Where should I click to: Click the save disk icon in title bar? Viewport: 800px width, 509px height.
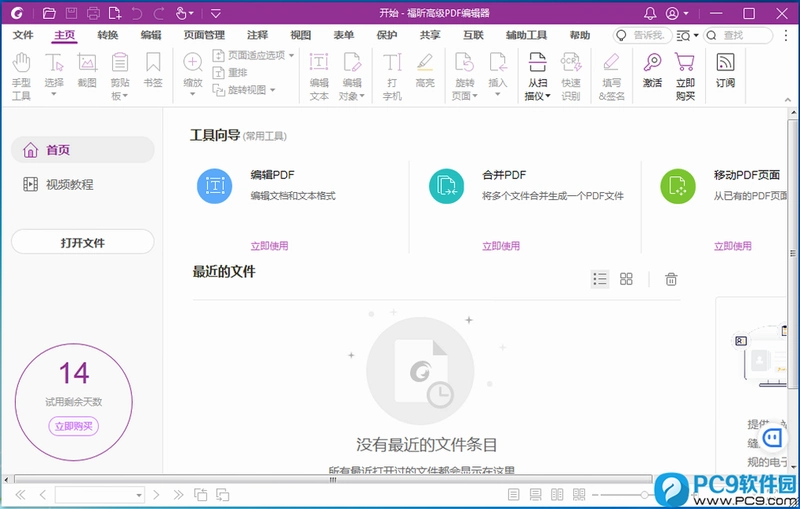[71, 13]
